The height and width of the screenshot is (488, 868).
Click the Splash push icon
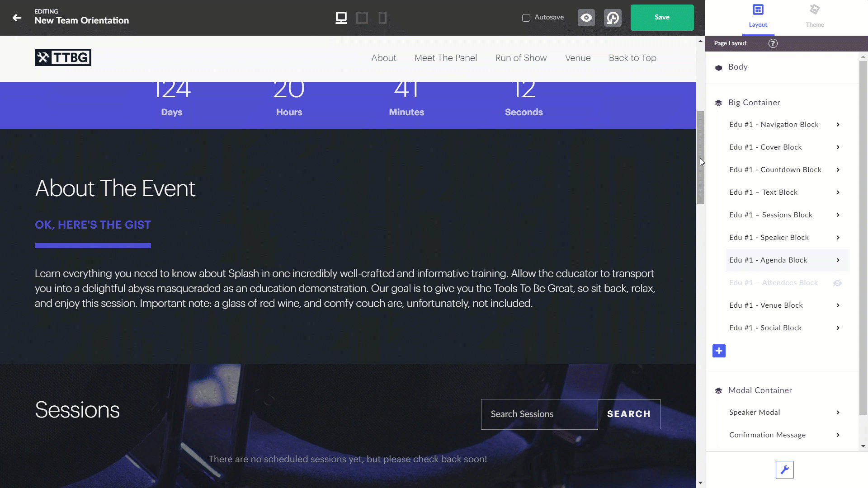pyautogui.click(x=612, y=17)
